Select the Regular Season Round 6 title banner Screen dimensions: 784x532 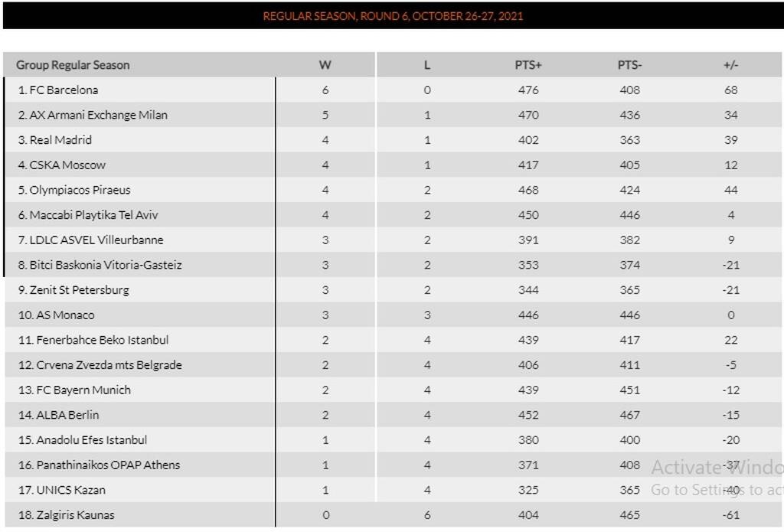click(393, 16)
